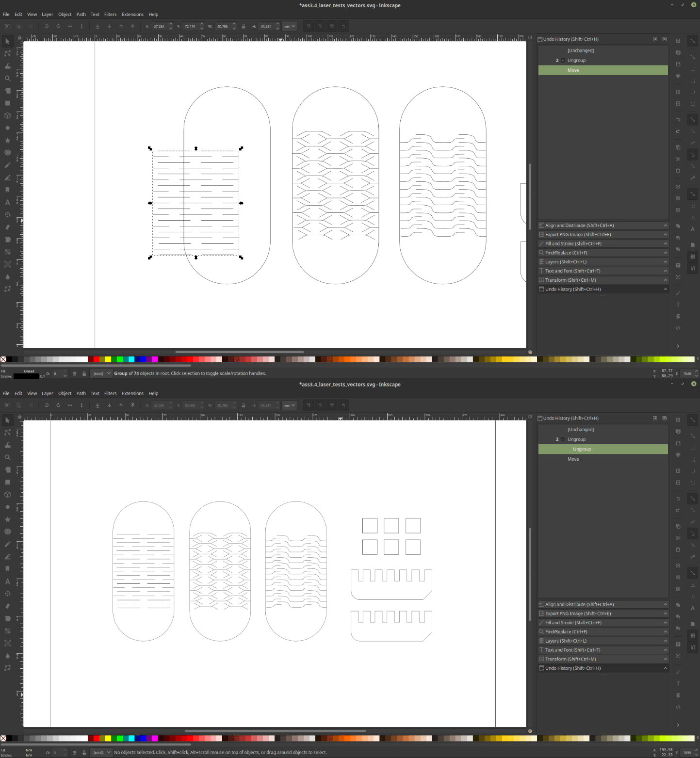Screen dimensions: 700x758
Task: Open the Filters menu in bottom window
Action: click(110, 394)
